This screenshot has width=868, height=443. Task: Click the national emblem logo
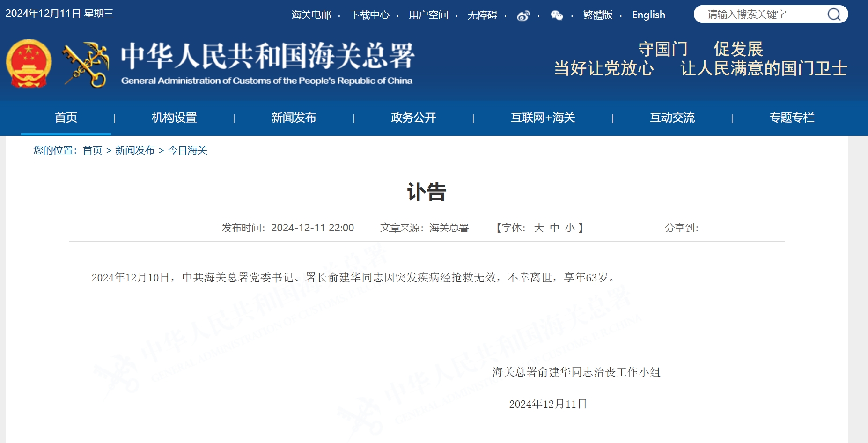pyautogui.click(x=29, y=64)
